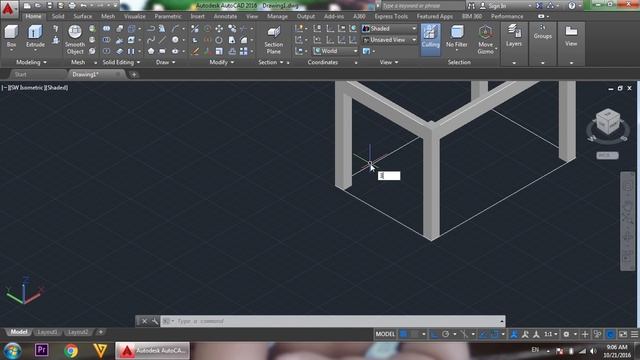The width and height of the screenshot is (640, 360).
Task: Select the Box solid tool
Action: click(11, 36)
